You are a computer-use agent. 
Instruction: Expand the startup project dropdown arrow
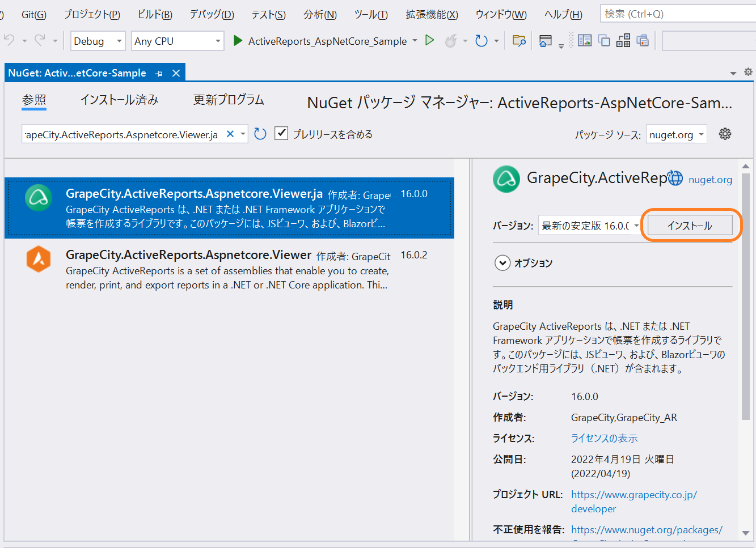tap(415, 41)
